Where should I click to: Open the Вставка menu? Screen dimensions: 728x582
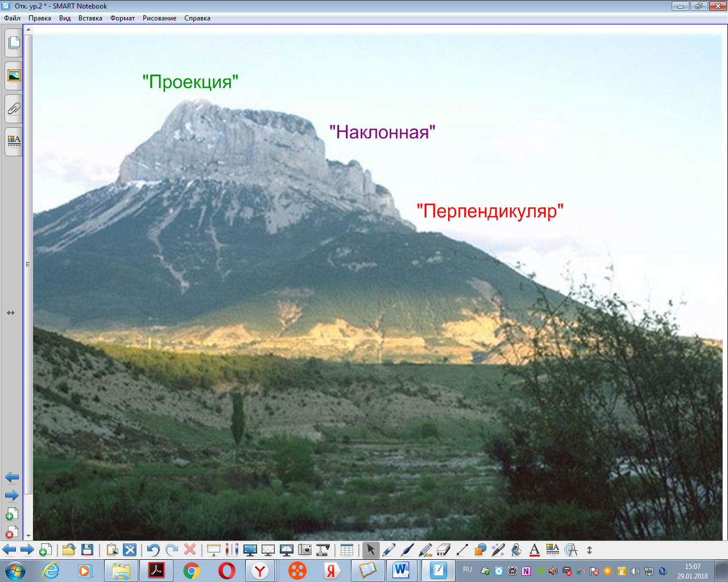click(x=90, y=18)
